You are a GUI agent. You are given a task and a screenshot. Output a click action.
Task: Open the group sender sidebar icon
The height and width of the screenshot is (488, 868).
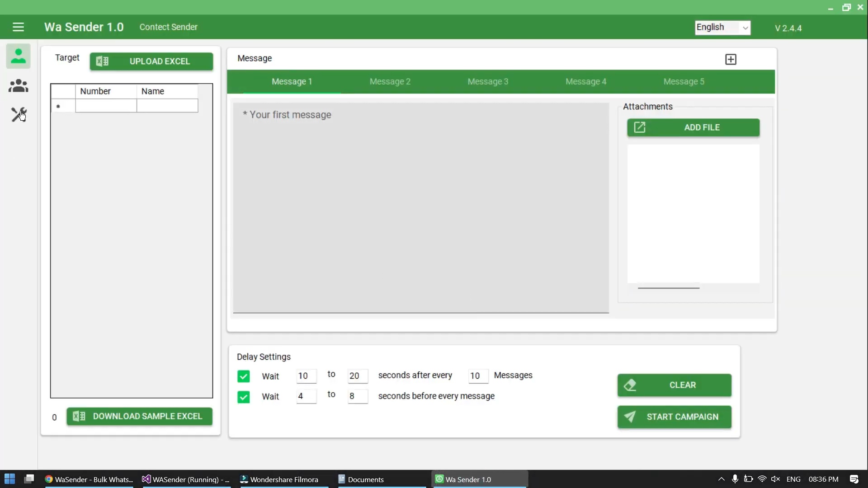click(x=18, y=86)
